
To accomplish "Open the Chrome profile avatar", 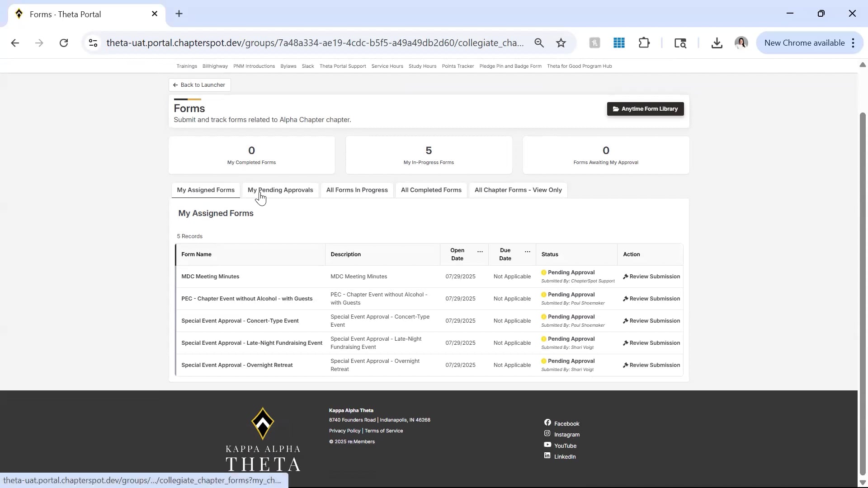I will (741, 43).
